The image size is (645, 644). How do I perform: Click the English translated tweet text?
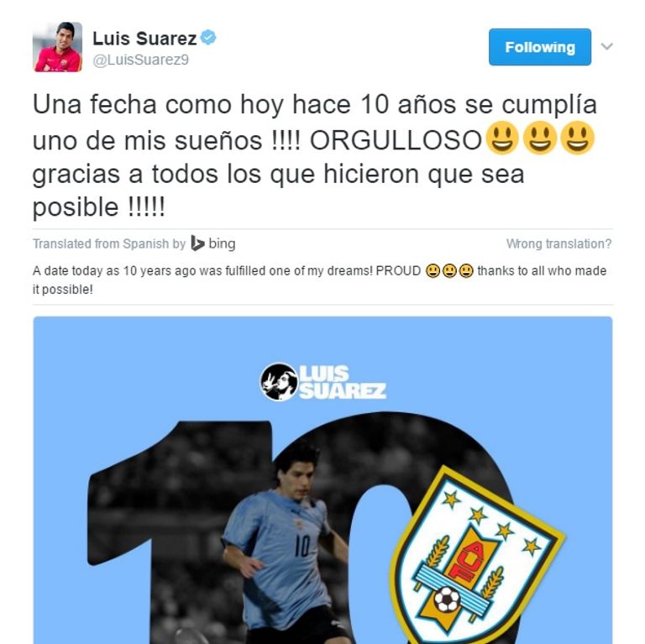(x=320, y=280)
